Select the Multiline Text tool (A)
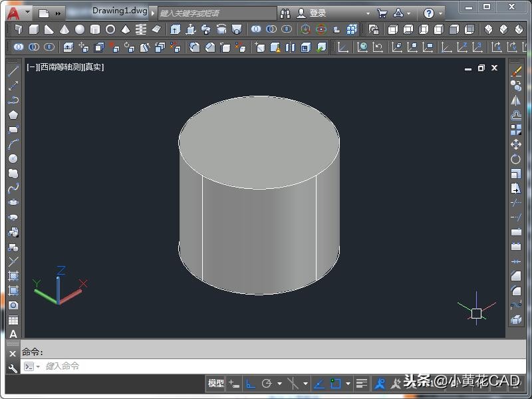The width and height of the screenshot is (532, 399). (13, 334)
